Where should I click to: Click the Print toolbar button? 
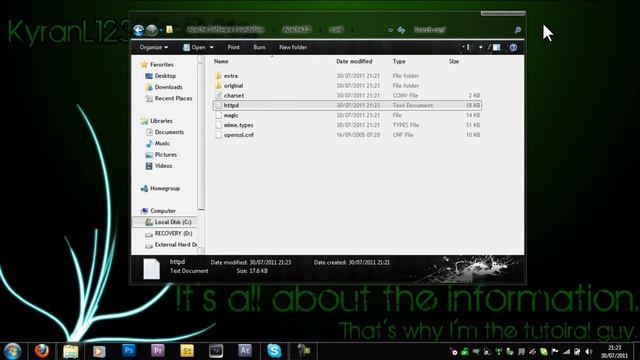pyautogui.click(x=233, y=47)
